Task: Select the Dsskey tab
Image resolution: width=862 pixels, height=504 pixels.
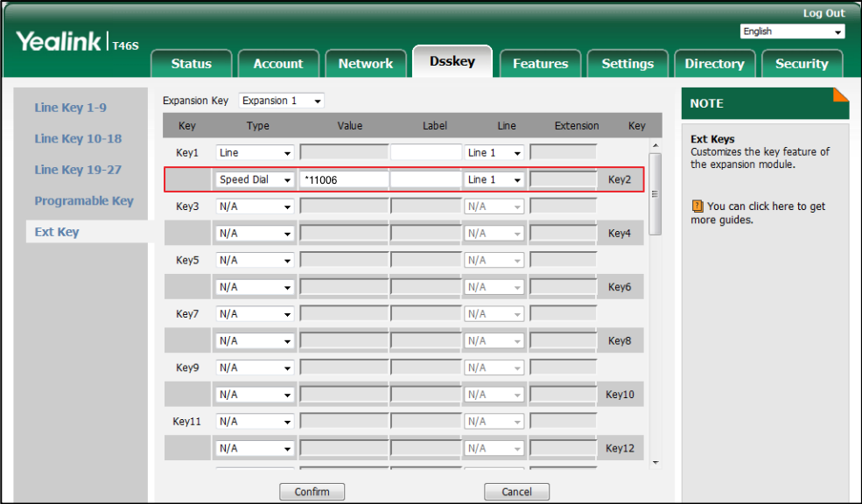Action: tap(452, 61)
